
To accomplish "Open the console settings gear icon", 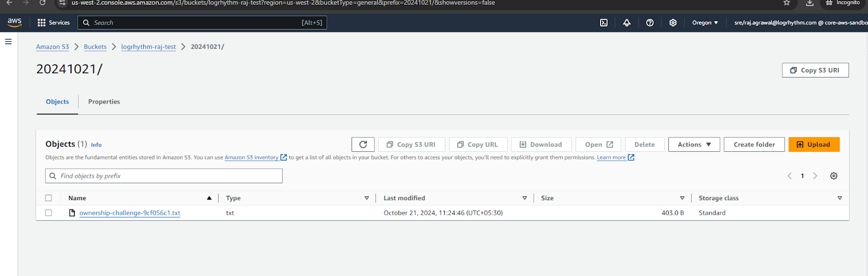I will (673, 23).
